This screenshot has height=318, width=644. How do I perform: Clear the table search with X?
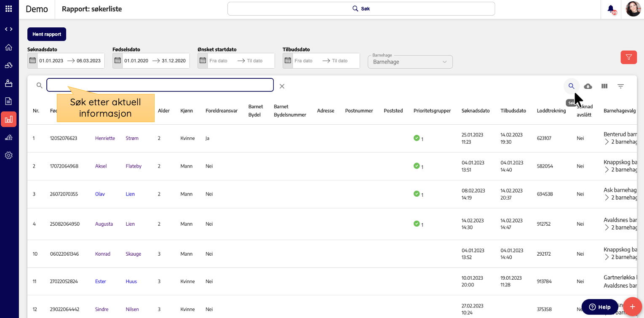pyautogui.click(x=282, y=86)
